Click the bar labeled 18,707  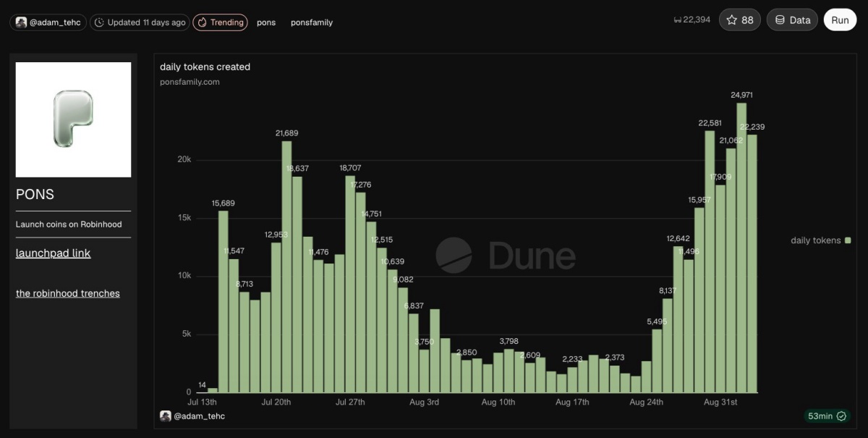click(x=350, y=284)
